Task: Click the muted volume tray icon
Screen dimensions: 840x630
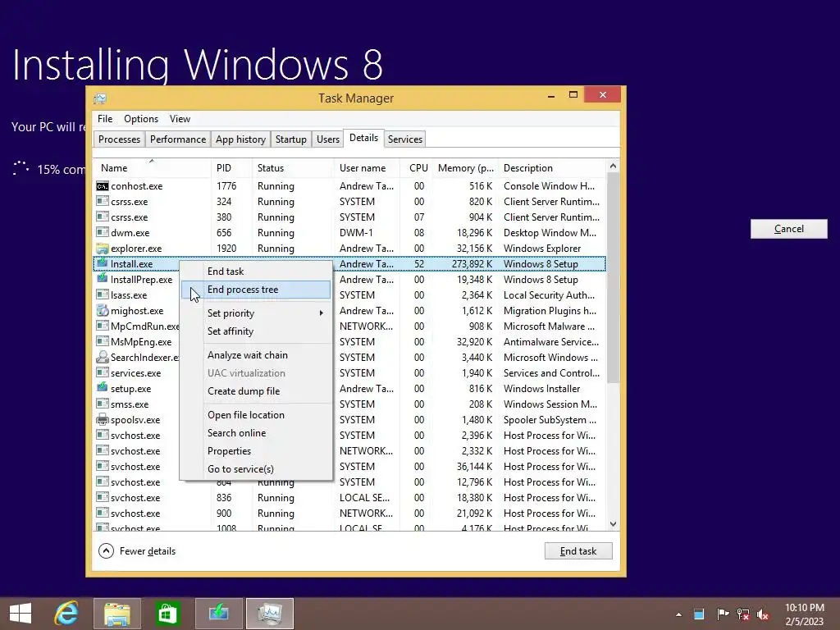Action: click(x=763, y=614)
